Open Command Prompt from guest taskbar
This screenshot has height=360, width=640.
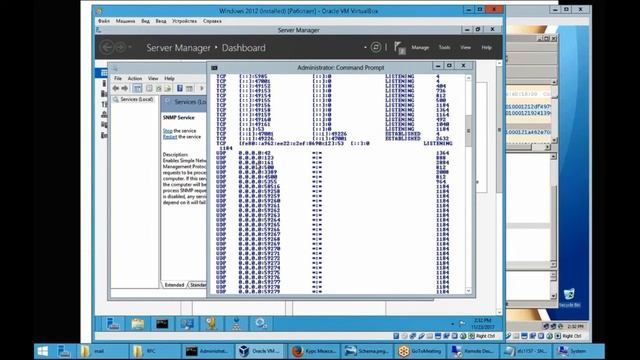pos(162,324)
